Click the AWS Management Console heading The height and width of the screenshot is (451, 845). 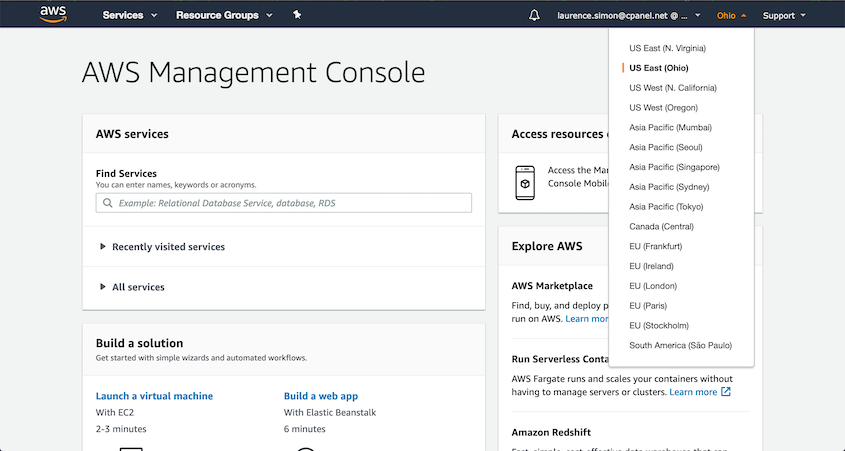[253, 73]
